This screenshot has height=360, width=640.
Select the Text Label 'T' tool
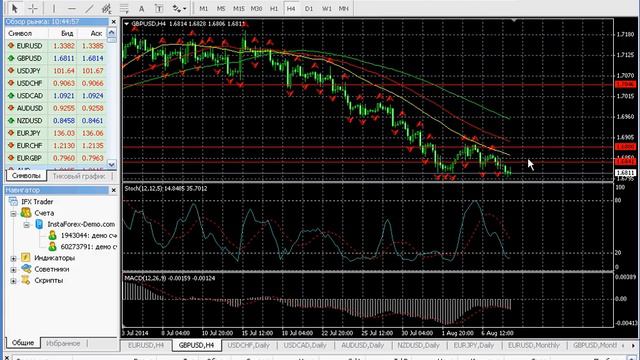159,9
